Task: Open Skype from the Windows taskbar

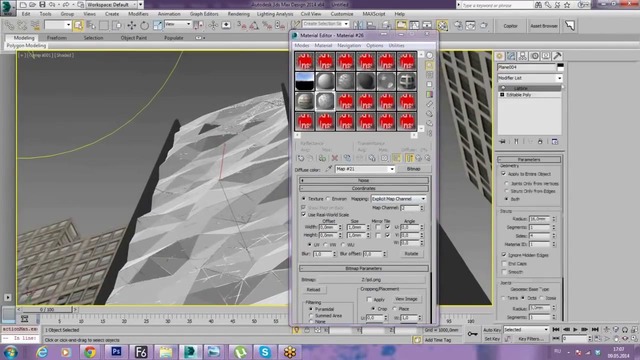Action: click(265, 352)
